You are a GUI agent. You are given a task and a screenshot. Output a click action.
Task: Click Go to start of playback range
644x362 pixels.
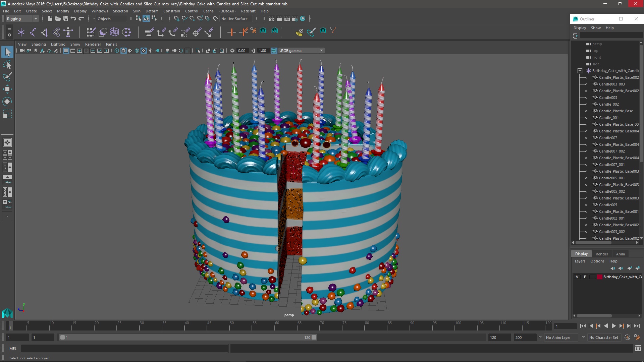pyautogui.click(x=583, y=326)
